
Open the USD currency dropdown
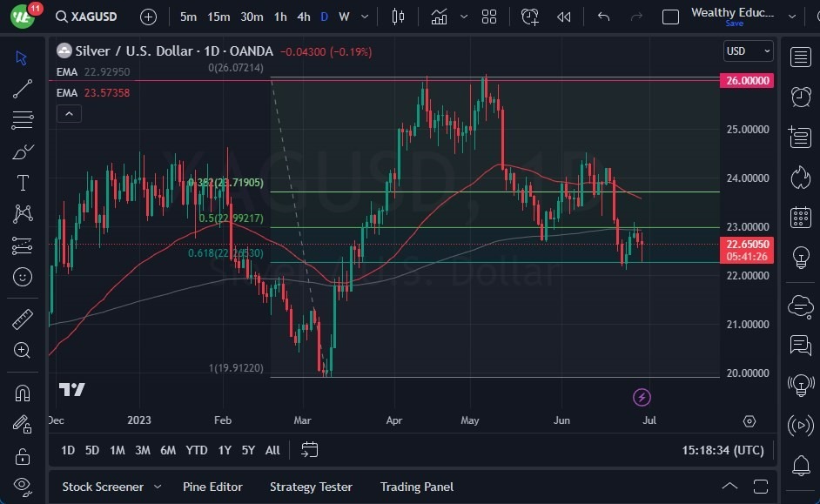pyautogui.click(x=748, y=51)
